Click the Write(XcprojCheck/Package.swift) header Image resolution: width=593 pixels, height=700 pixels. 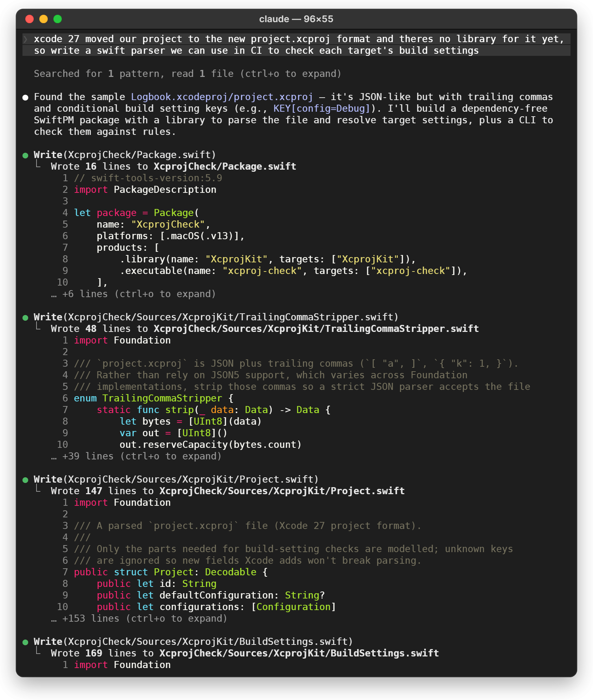tap(125, 155)
